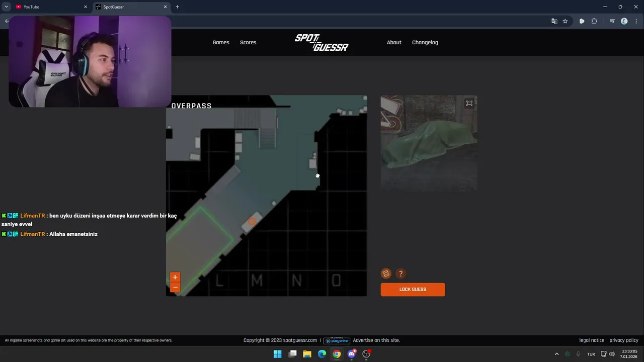
Task: Click the pinned extension beside puzzle icon
Action: [582, 21]
